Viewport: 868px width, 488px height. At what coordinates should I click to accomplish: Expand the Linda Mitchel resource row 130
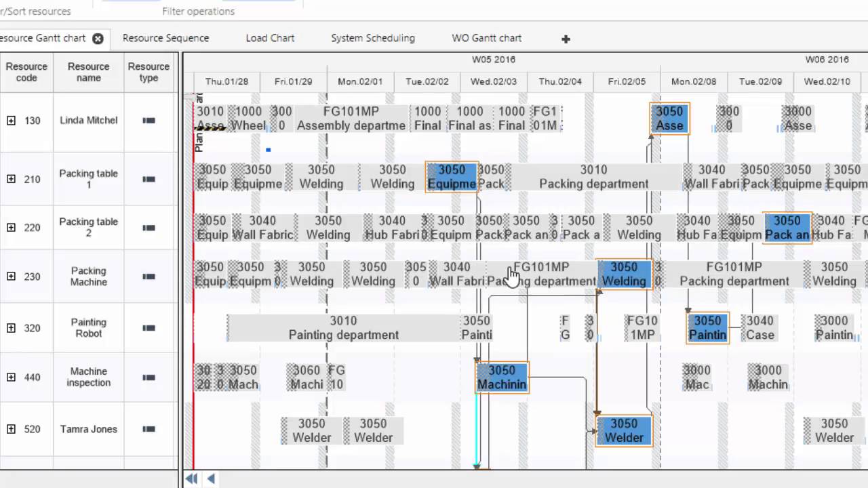click(11, 121)
